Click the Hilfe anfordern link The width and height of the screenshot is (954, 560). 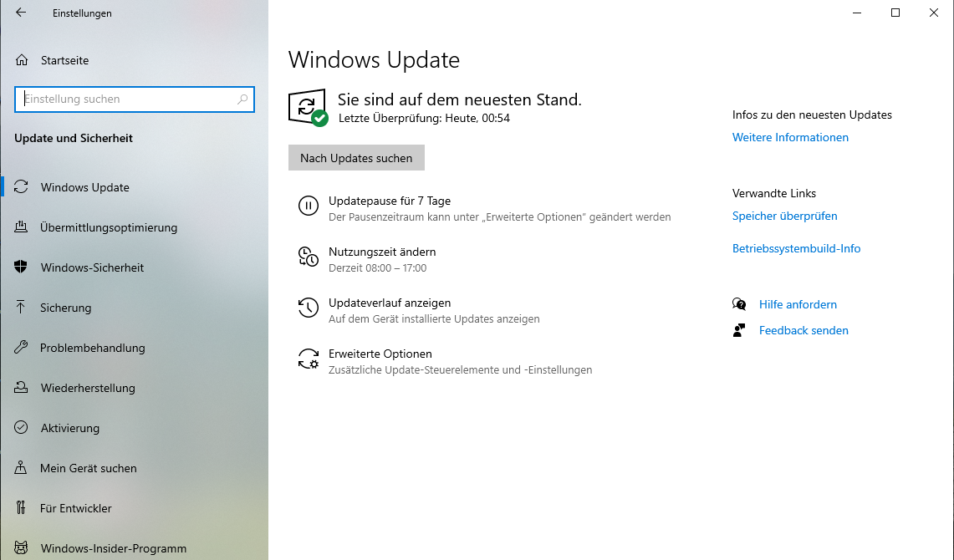point(798,304)
